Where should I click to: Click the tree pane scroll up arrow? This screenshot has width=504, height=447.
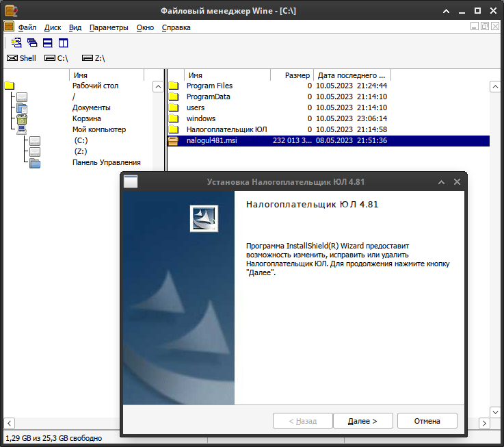pyautogui.click(x=158, y=86)
